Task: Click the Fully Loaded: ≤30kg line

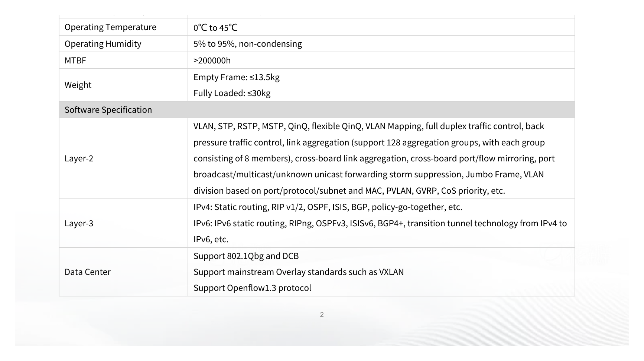Action: tap(232, 93)
